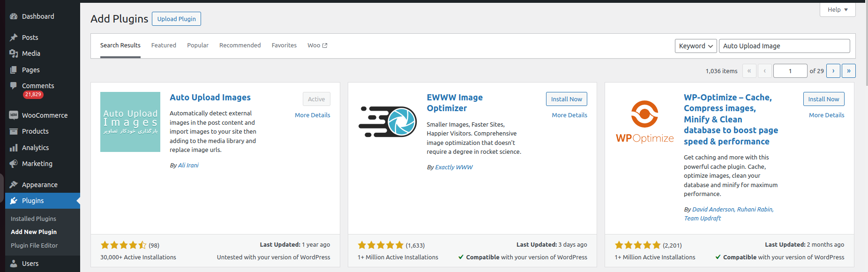The height and width of the screenshot is (272, 868).
Task: Switch to the Popular tab
Action: (198, 45)
